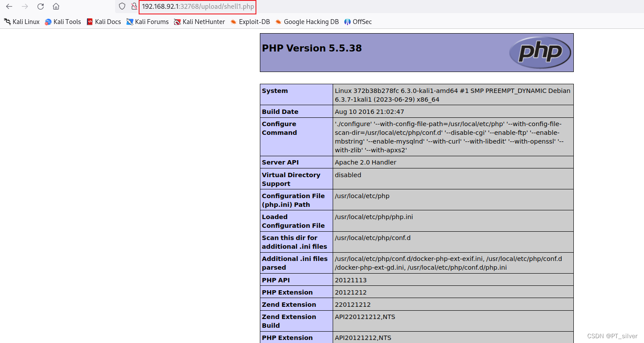The width and height of the screenshot is (644, 343).
Task: Select the Apache 2.0 Handler value
Action: click(365, 162)
